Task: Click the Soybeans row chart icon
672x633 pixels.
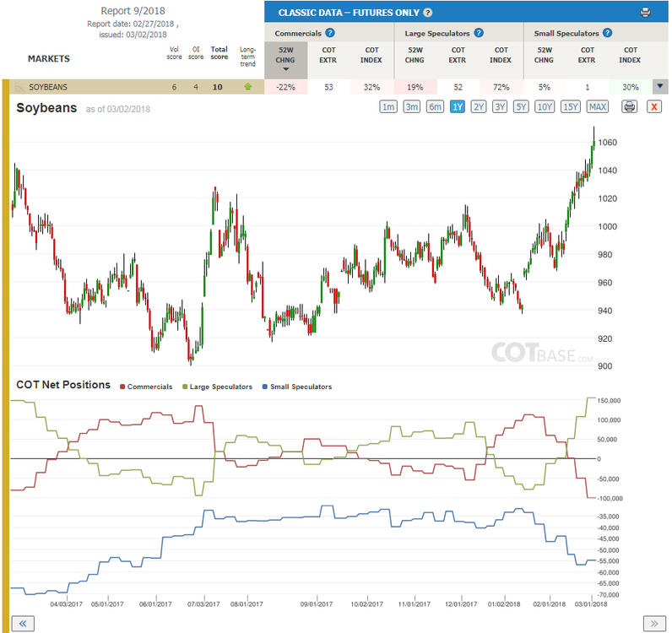Action: 19,88
